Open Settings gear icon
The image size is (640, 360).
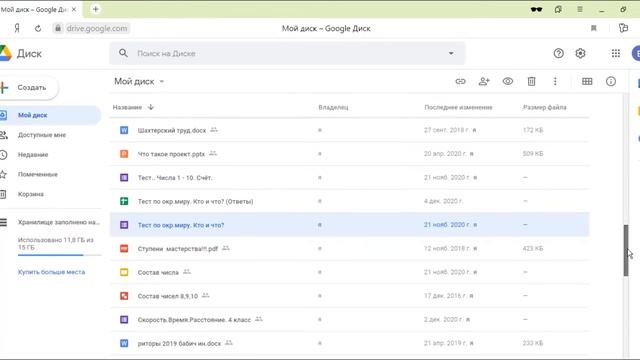pyautogui.click(x=580, y=53)
